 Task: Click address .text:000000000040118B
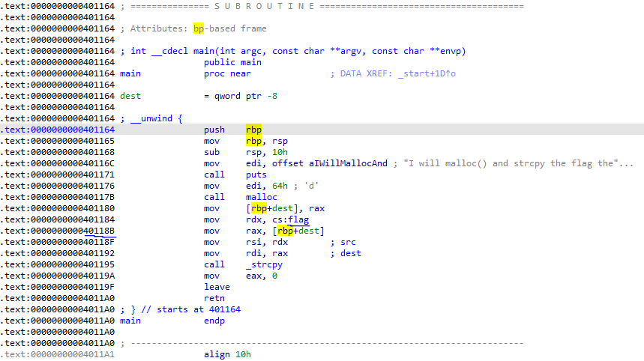tap(58, 231)
